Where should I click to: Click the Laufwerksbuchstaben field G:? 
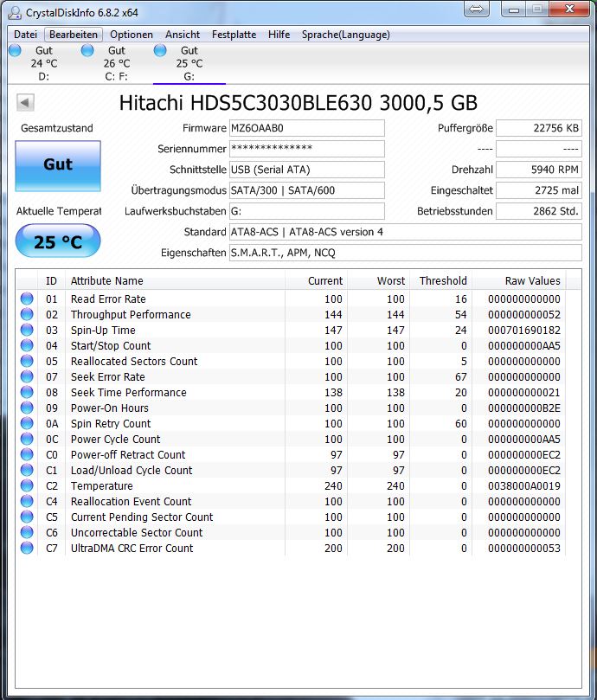tap(307, 211)
